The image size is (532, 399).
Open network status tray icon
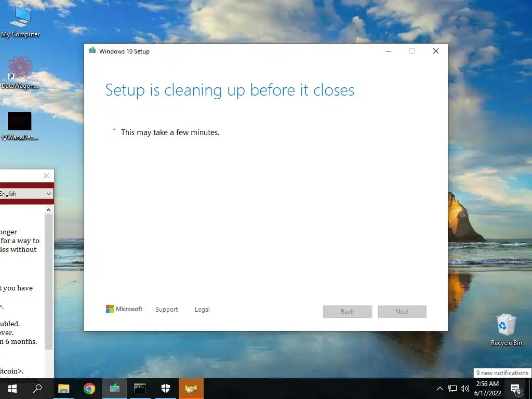(x=453, y=389)
